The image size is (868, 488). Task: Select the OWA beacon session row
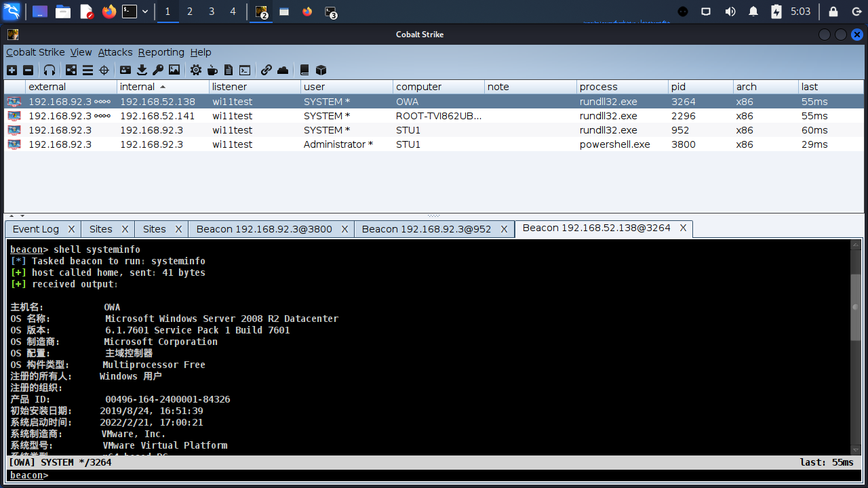pos(434,102)
